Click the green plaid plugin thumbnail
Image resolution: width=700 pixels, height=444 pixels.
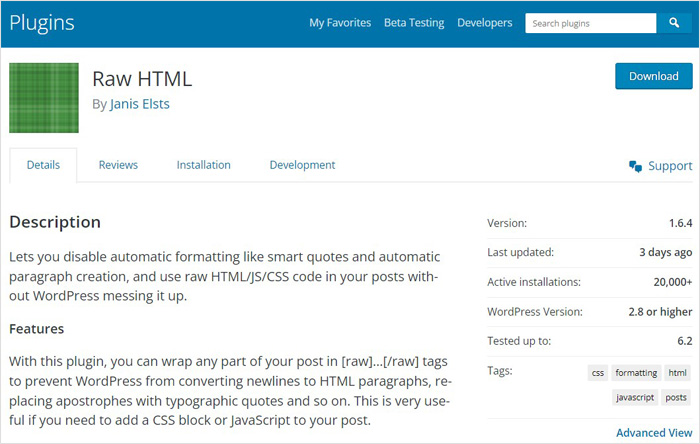(x=44, y=98)
